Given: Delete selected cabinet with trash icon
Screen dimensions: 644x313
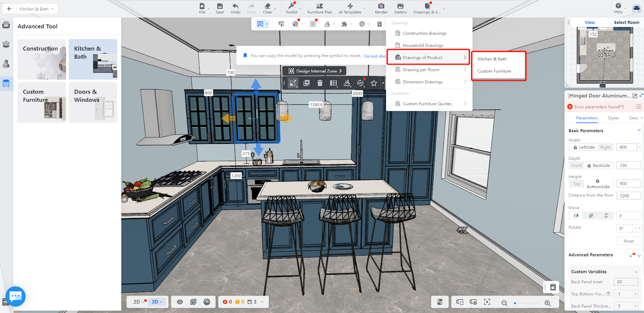Looking at the screenshot, I should click(x=320, y=83).
